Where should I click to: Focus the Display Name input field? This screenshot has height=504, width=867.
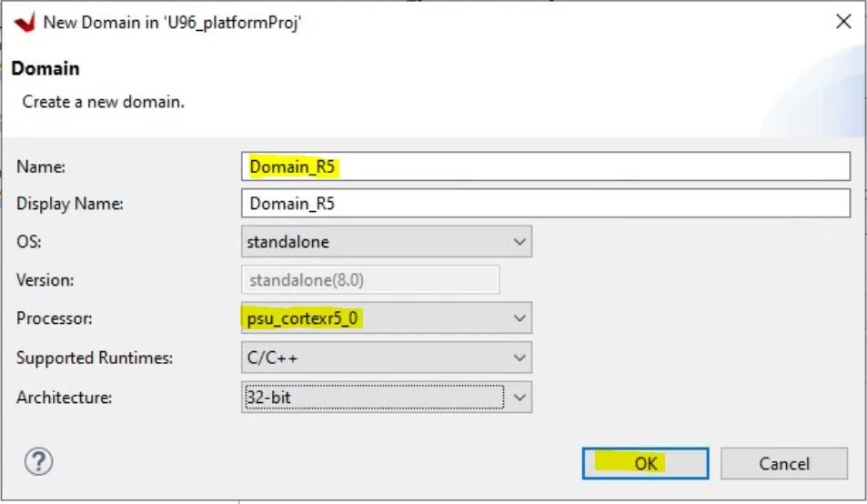click(x=546, y=204)
